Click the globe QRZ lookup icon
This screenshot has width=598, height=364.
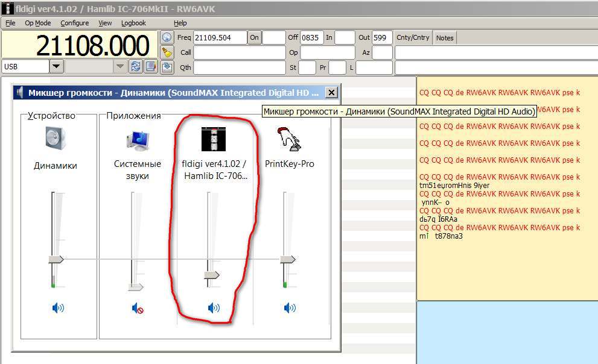click(x=167, y=37)
